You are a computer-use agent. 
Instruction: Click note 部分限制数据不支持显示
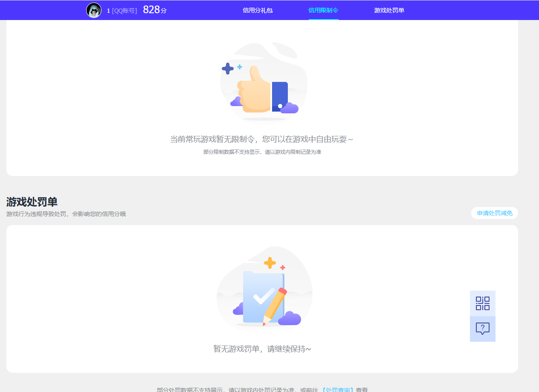262,152
